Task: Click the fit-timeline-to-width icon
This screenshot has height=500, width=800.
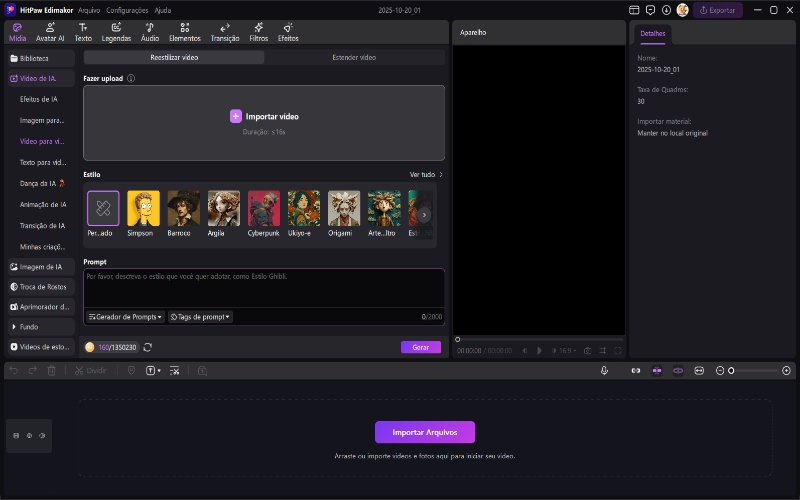Action: pyautogui.click(x=699, y=370)
